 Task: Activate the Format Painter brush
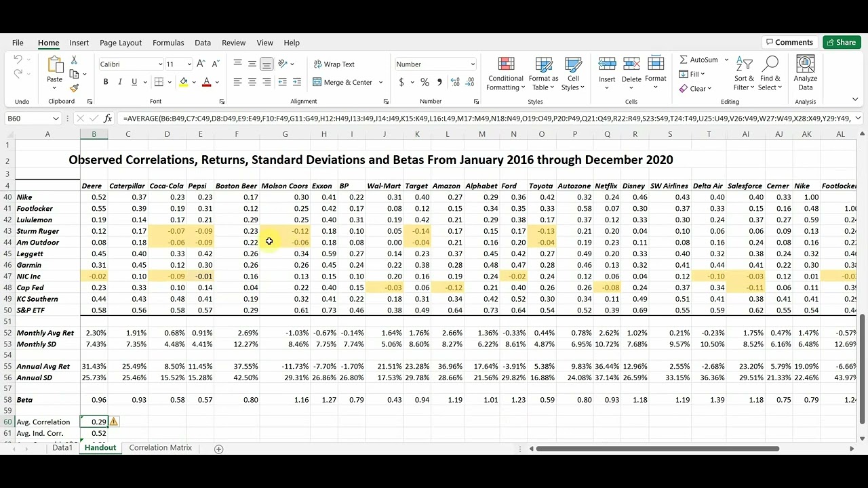point(74,87)
